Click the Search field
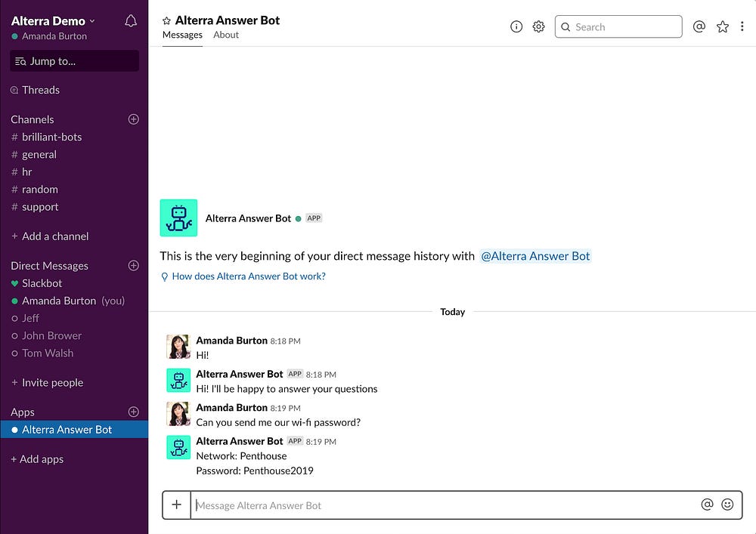 click(x=618, y=26)
